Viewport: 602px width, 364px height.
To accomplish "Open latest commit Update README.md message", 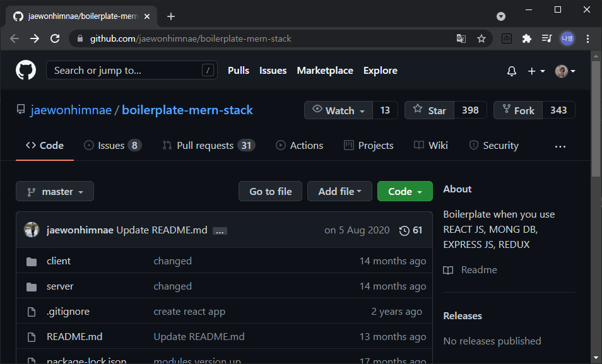I will pyautogui.click(x=162, y=230).
